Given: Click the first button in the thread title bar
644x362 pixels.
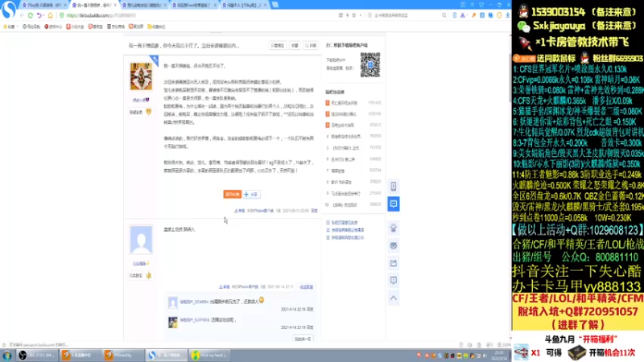Looking at the screenshot, I should tap(278, 46).
